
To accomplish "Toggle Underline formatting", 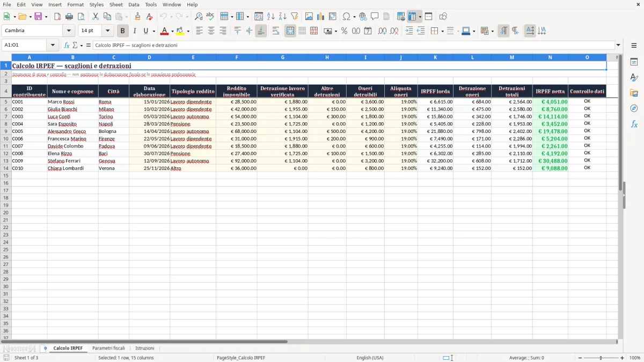I will point(146,31).
